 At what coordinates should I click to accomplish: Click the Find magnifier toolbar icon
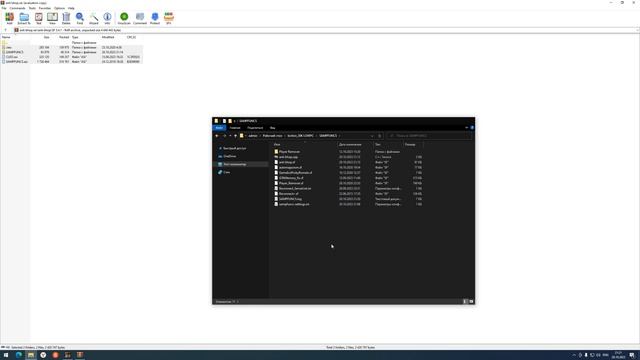tap(80, 18)
